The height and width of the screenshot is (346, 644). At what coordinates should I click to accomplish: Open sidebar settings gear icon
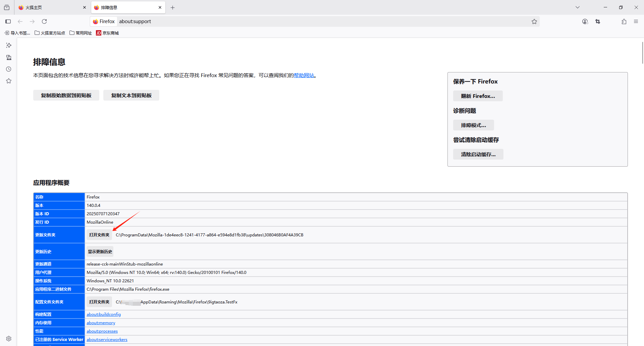pos(9,339)
